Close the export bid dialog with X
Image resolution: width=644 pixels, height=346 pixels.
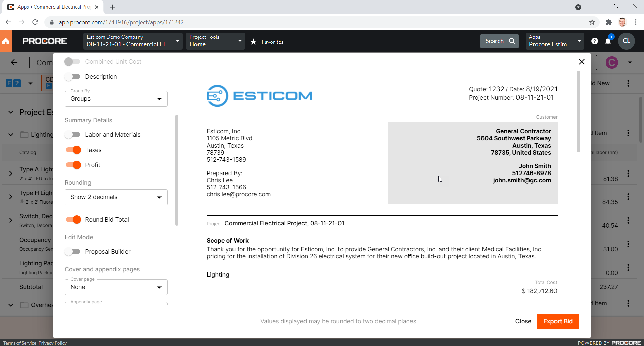(x=582, y=62)
